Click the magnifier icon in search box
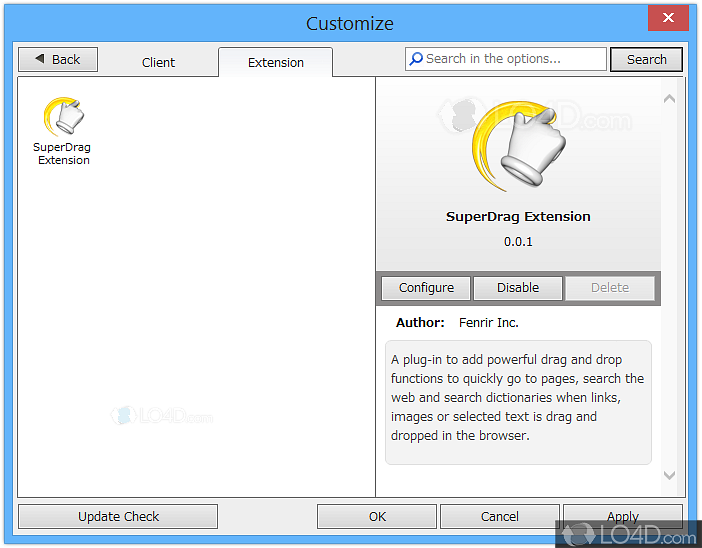This screenshot has height=548, width=702. tap(416, 59)
